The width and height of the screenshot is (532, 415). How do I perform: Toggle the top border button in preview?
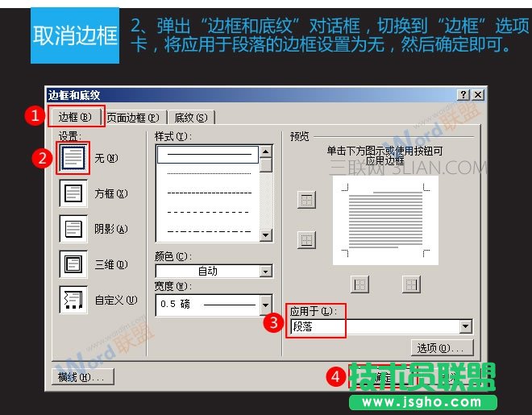click(307, 200)
